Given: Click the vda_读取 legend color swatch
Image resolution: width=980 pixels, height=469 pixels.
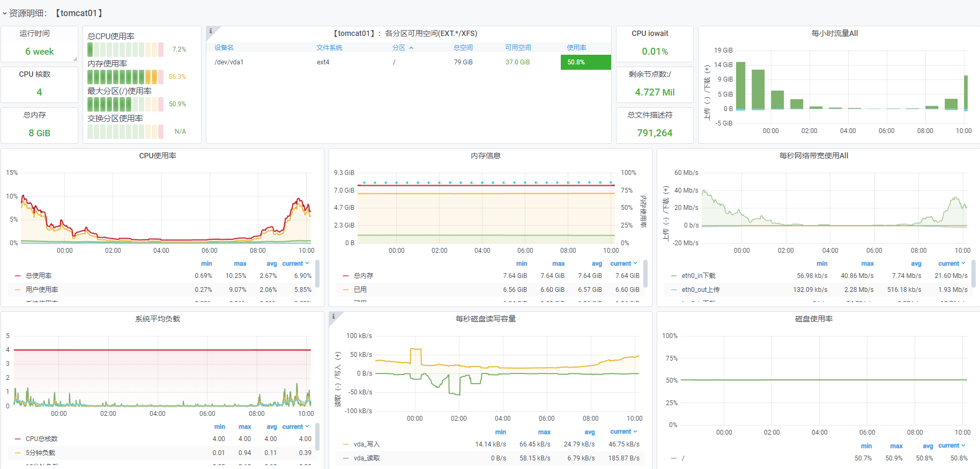Looking at the screenshot, I should [x=346, y=458].
